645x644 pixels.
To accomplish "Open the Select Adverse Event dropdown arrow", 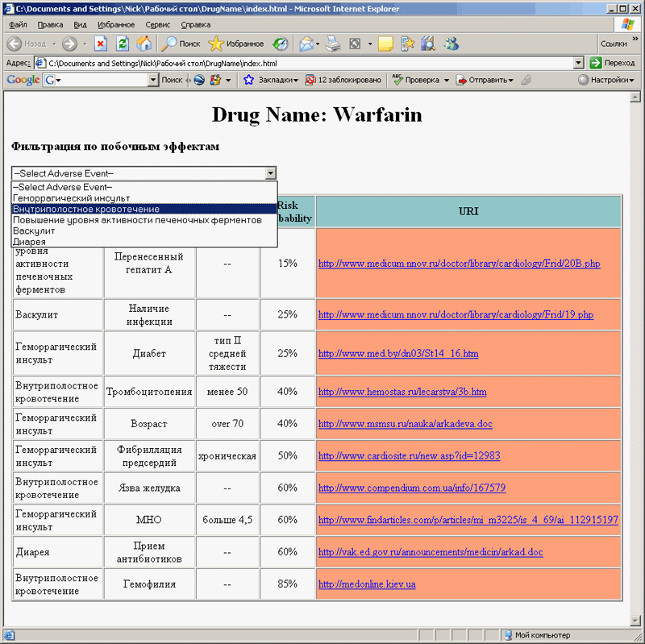I will (271, 173).
